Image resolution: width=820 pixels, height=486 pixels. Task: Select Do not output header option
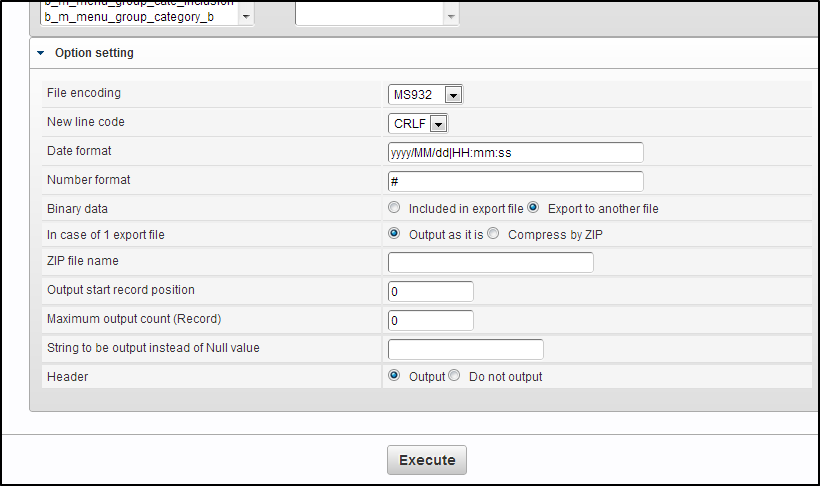[x=454, y=376]
